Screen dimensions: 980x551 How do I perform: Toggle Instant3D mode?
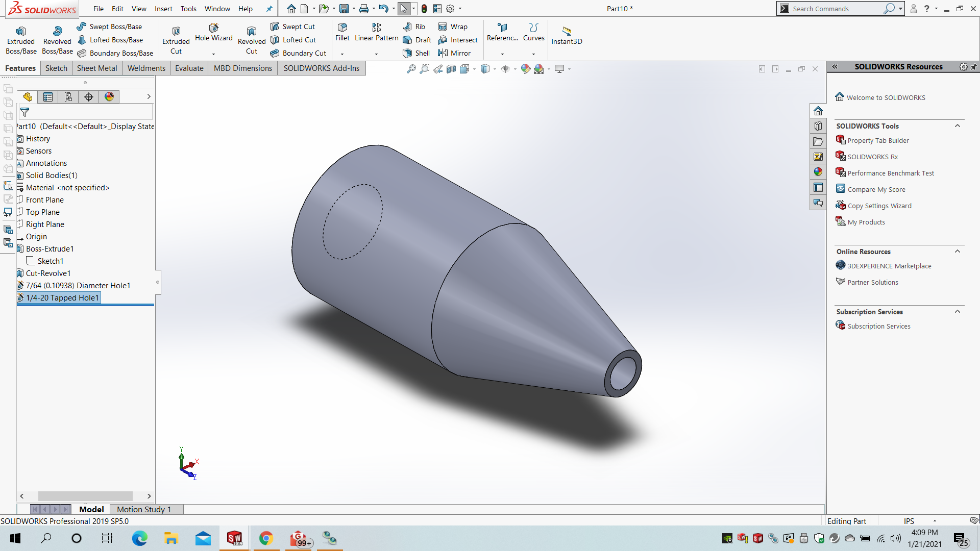pyautogui.click(x=567, y=35)
